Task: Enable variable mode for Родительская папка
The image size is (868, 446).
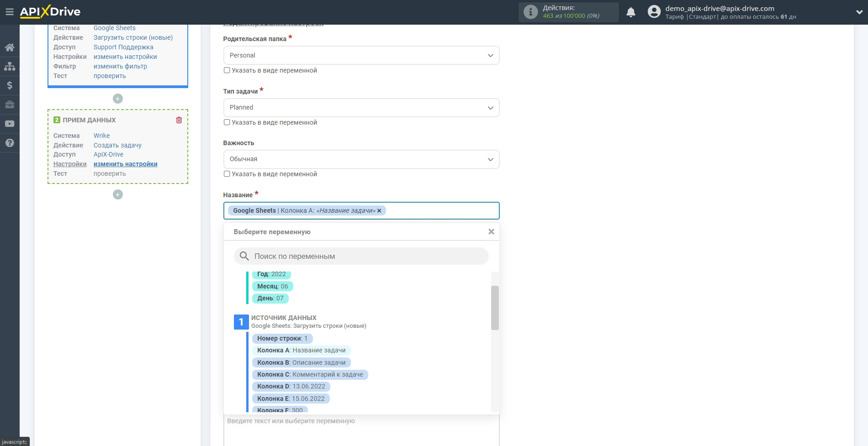Action: [227, 70]
